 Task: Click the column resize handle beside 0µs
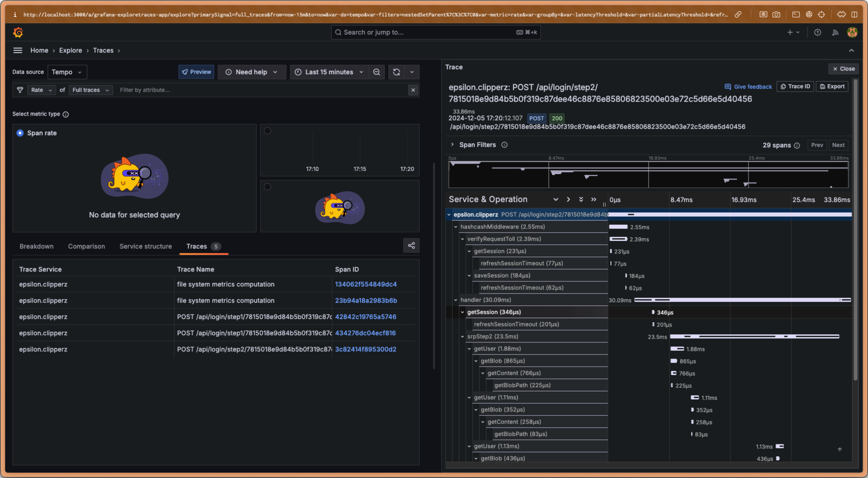coord(604,204)
